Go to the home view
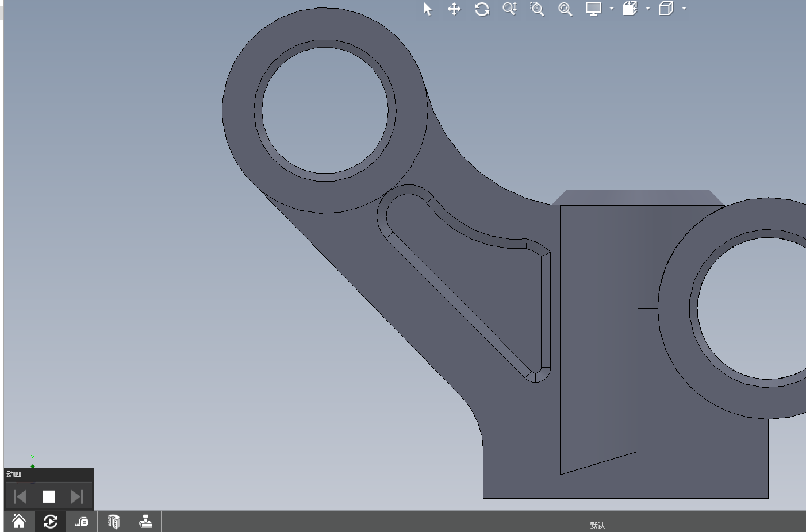The image size is (806, 532). [x=19, y=521]
